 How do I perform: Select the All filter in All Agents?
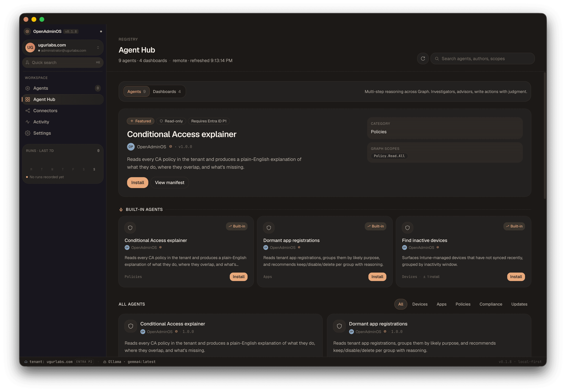point(401,304)
